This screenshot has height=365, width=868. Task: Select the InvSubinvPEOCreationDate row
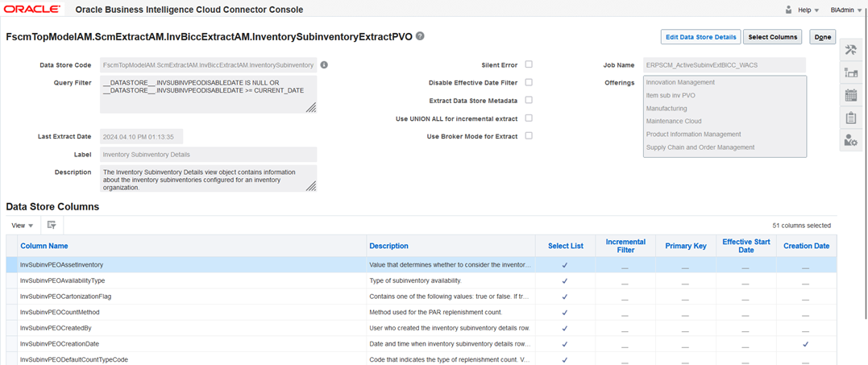(422, 344)
